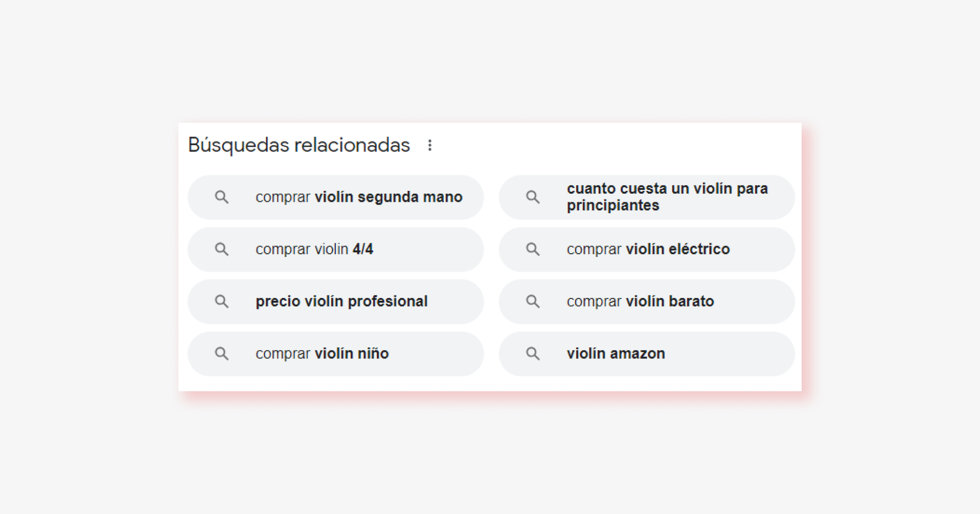The image size is (980, 514).
Task: Click the magnifying glass next to "comprar violín barato"
Action: (532, 301)
